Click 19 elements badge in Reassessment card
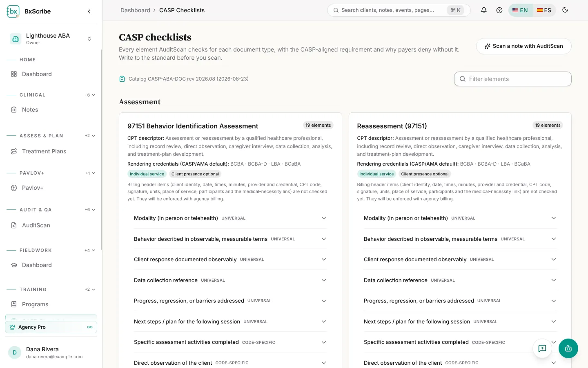This screenshot has width=588, height=368. [x=548, y=125]
